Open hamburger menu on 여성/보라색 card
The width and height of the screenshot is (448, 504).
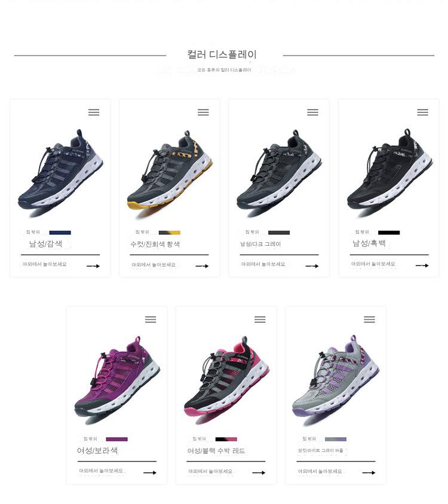pyautogui.click(x=151, y=319)
